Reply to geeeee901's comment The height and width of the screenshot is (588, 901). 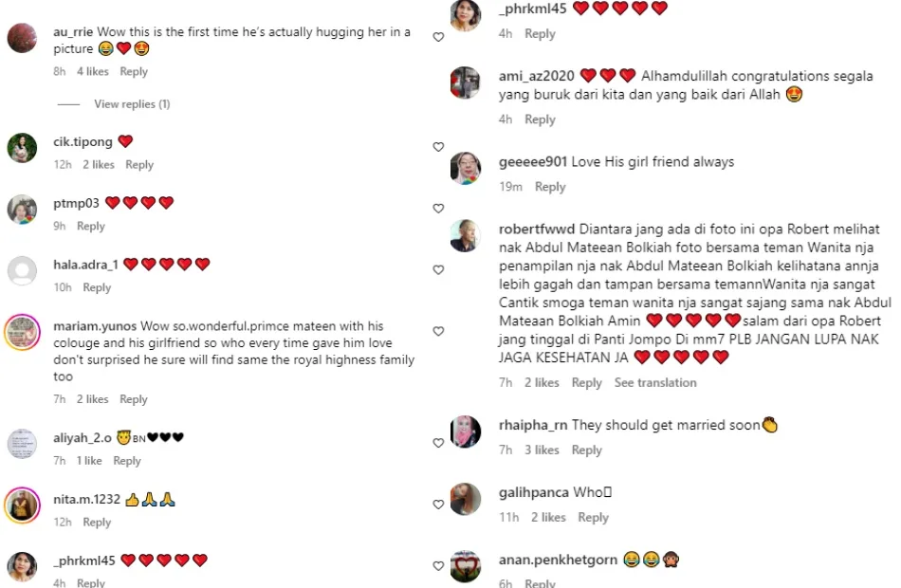coord(550,188)
